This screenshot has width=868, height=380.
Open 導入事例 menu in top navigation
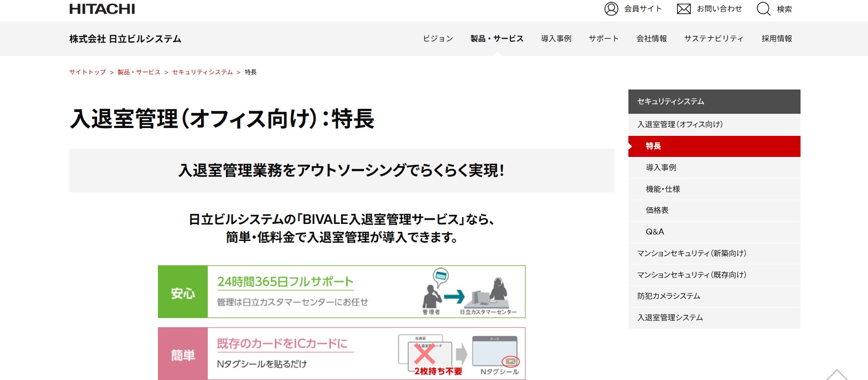(x=556, y=39)
